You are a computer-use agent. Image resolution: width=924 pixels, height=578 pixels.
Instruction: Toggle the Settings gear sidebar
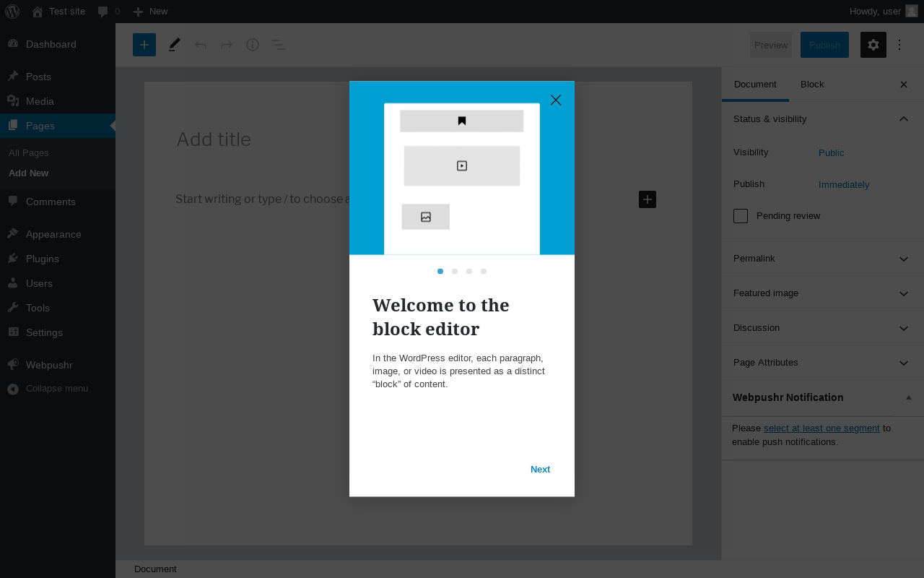pyautogui.click(x=873, y=45)
